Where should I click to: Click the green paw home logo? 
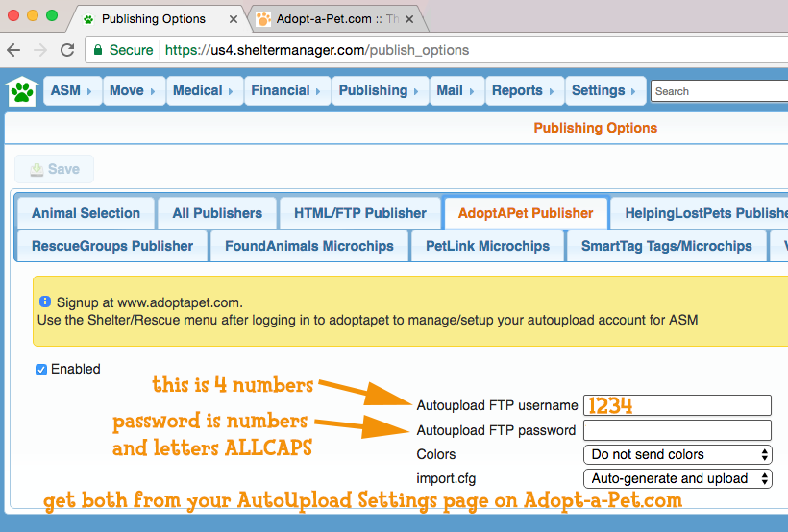pos(21,92)
